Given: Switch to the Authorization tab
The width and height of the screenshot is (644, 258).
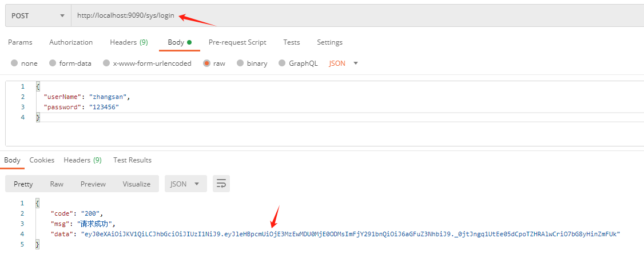Looking at the screenshot, I should (x=71, y=42).
